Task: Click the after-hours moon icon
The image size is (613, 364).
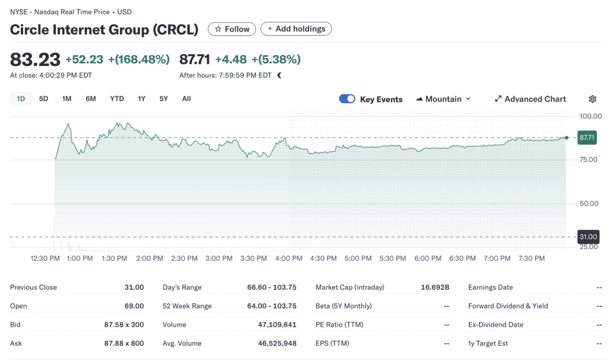Action: coord(279,75)
